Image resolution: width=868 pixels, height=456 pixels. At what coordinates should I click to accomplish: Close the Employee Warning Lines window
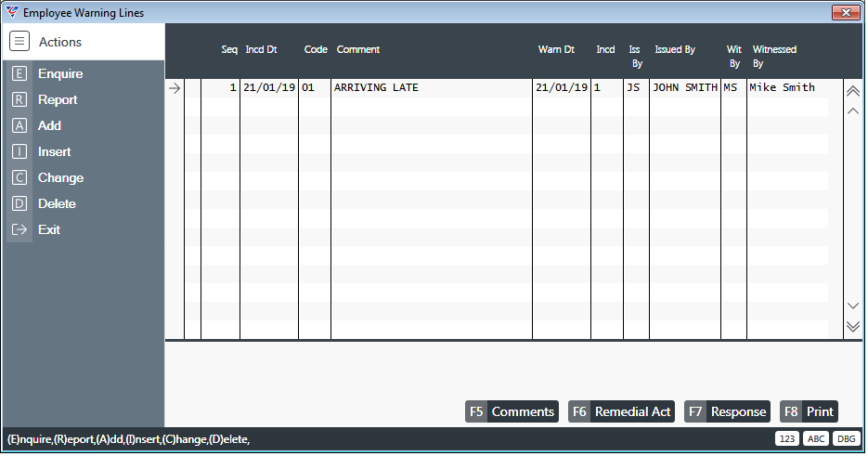pos(846,12)
